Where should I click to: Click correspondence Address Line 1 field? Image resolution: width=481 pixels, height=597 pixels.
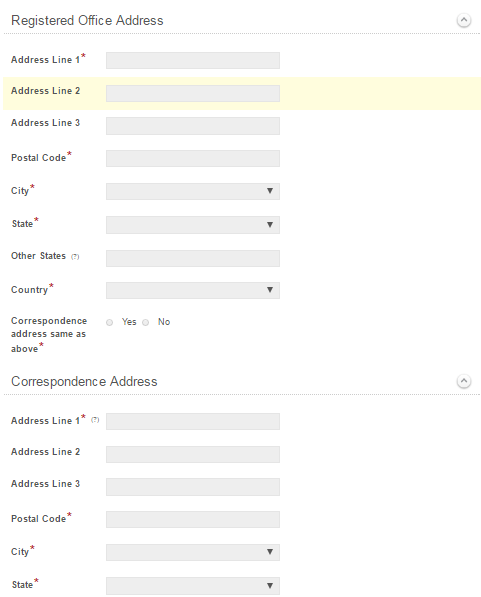coord(193,421)
